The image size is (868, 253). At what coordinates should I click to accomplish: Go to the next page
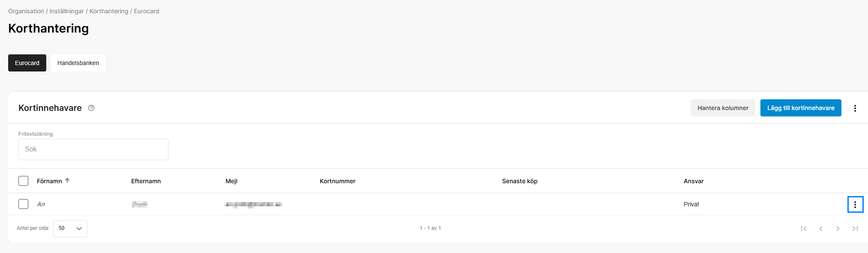838,229
